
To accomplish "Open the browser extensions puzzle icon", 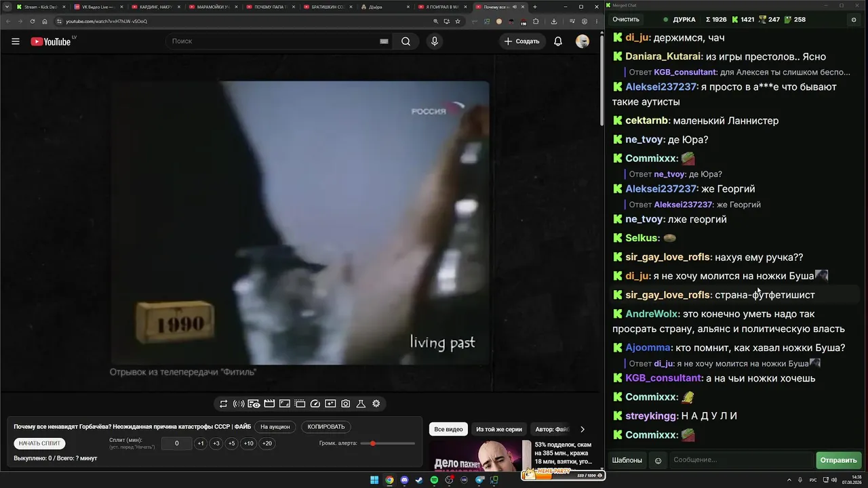I will (x=536, y=21).
